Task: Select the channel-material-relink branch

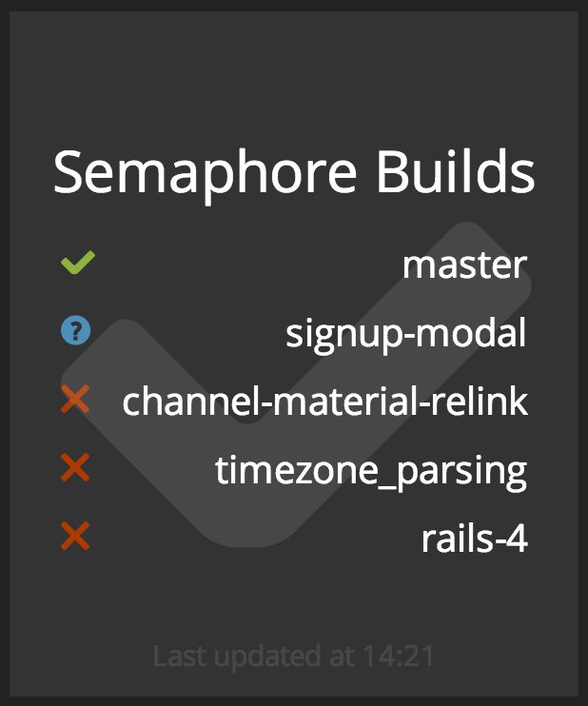Action: pos(324,402)
